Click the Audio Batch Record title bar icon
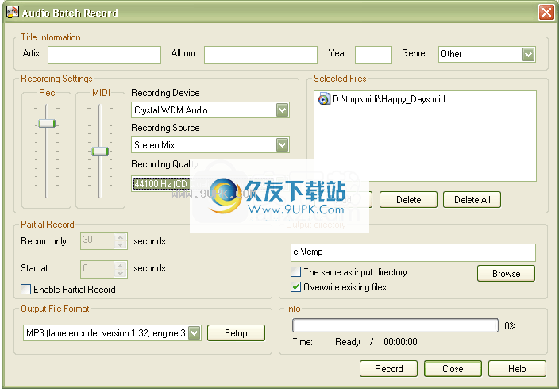Viewport: 559px width, 392px height. [13, 12]
